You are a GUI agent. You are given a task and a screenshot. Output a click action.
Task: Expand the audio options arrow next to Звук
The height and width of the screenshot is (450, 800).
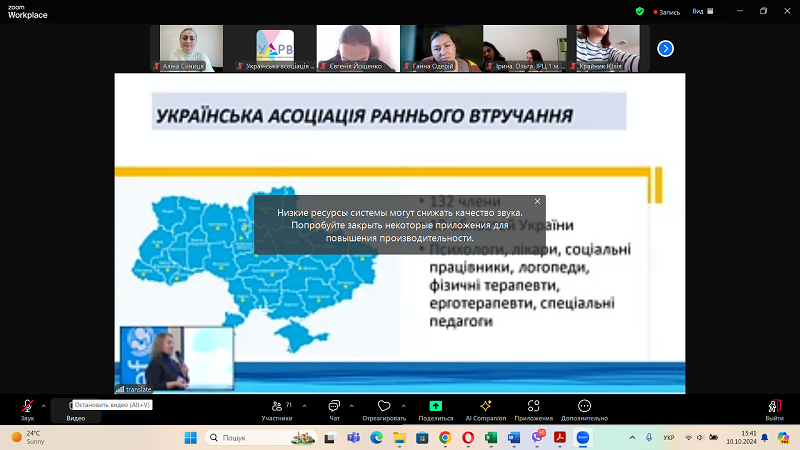coord(43,406)
